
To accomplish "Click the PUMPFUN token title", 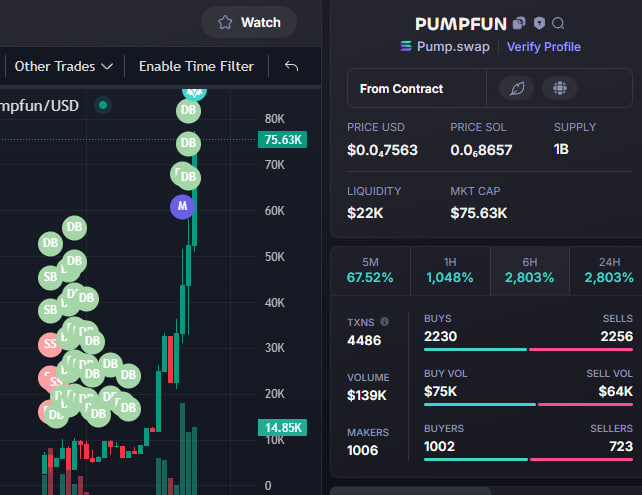I will pos(461,24).
